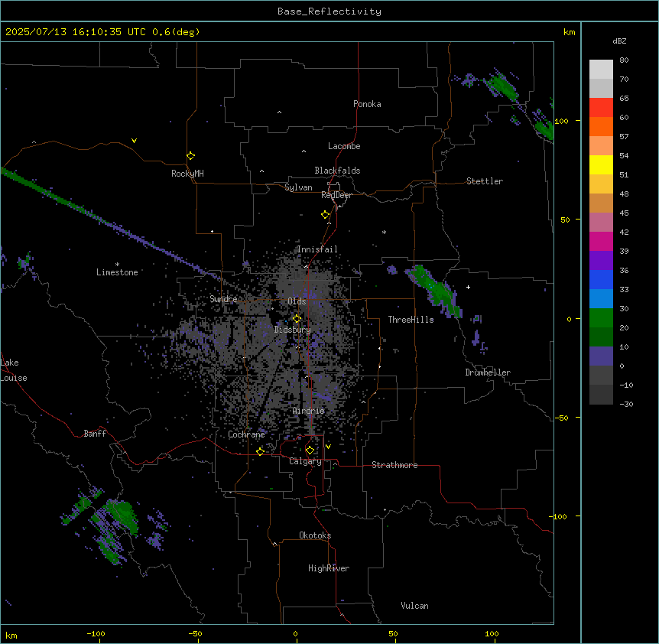
Task: Click the Airdrie label
Action: [x=309, y=411]
